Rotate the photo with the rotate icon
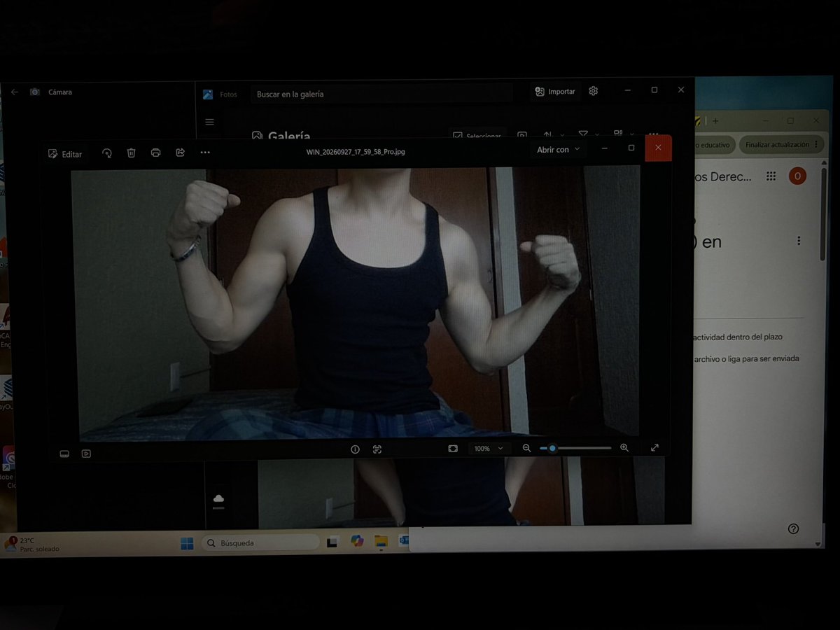Viewport: 840px width, 630px height. tap(107, 153)
